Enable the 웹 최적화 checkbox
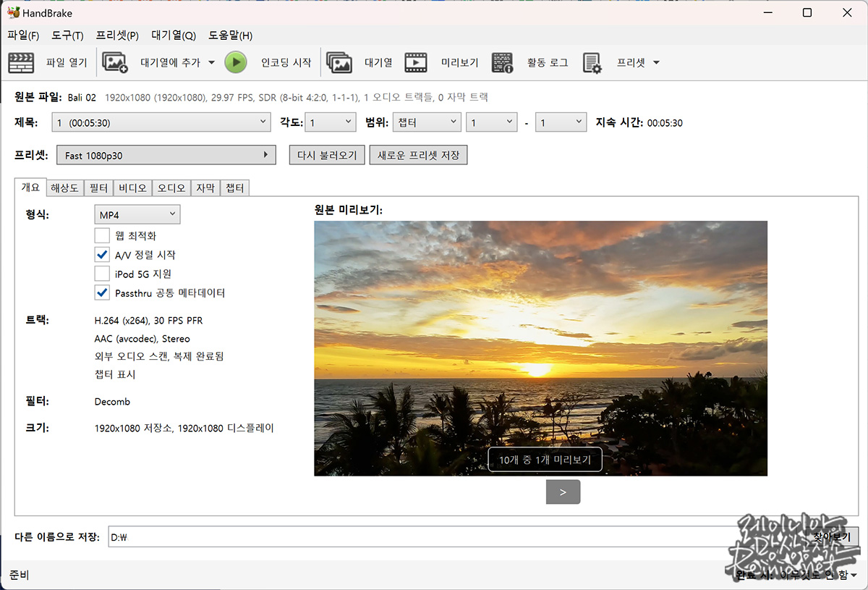The height and width of the screenshot is (590, 868). [x=101, y=235]
